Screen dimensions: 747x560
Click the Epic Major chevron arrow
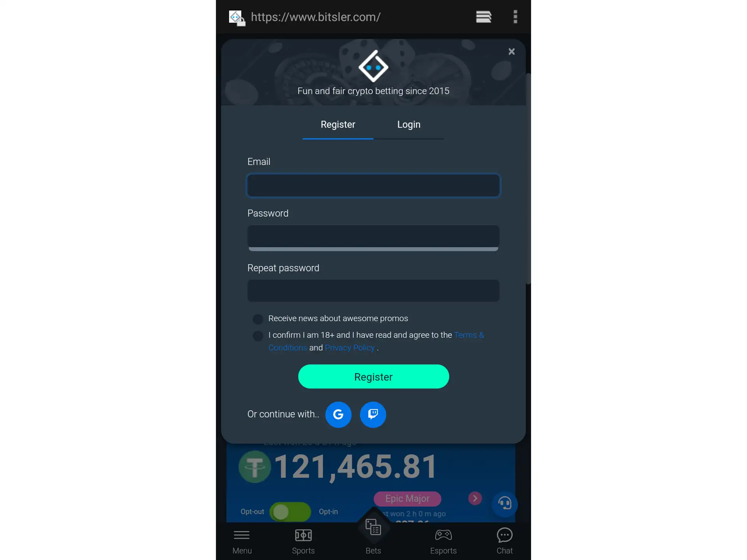(x=475, y=498)
